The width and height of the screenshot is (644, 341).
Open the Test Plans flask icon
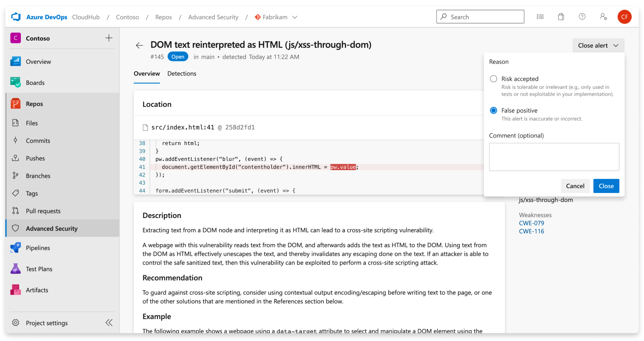click(16, 268)
